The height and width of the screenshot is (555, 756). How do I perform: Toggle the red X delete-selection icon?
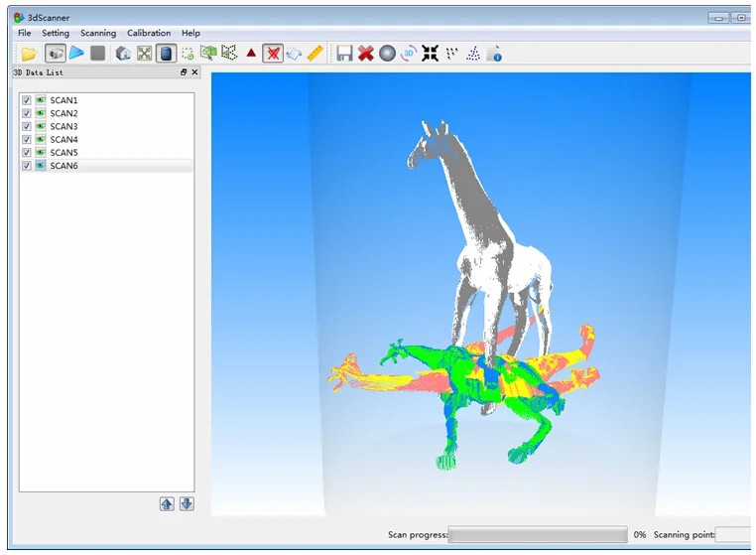(x=273, y=53)
